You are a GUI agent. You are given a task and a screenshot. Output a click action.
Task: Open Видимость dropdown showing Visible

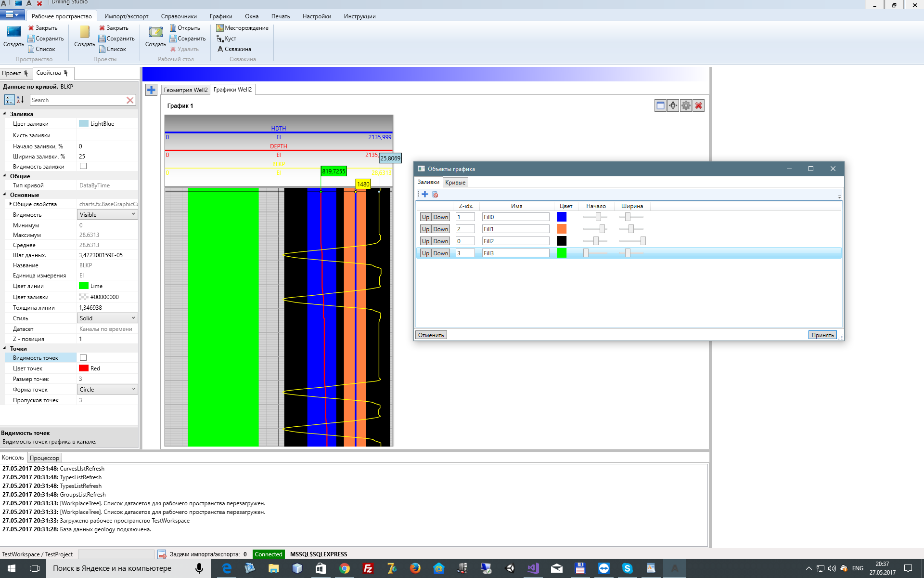[x=107, y=214]
